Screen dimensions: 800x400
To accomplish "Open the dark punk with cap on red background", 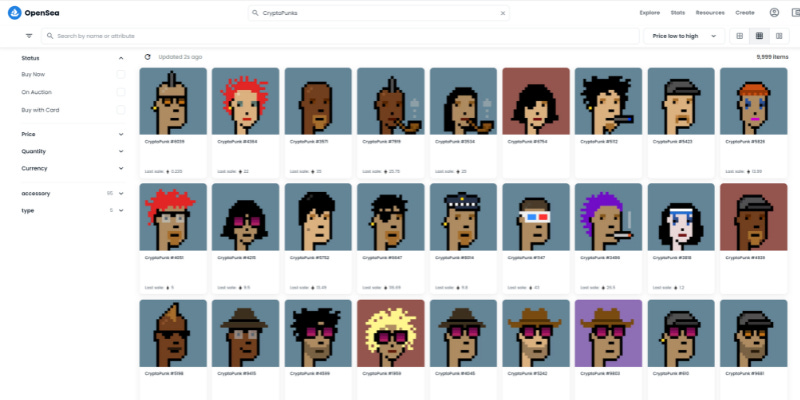I will click(x=754, y=217).
